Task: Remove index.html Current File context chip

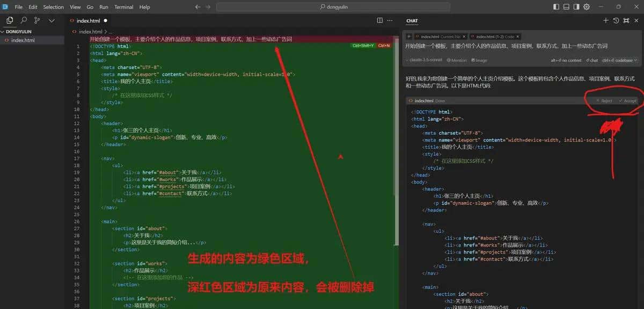Action: (464, 37)
